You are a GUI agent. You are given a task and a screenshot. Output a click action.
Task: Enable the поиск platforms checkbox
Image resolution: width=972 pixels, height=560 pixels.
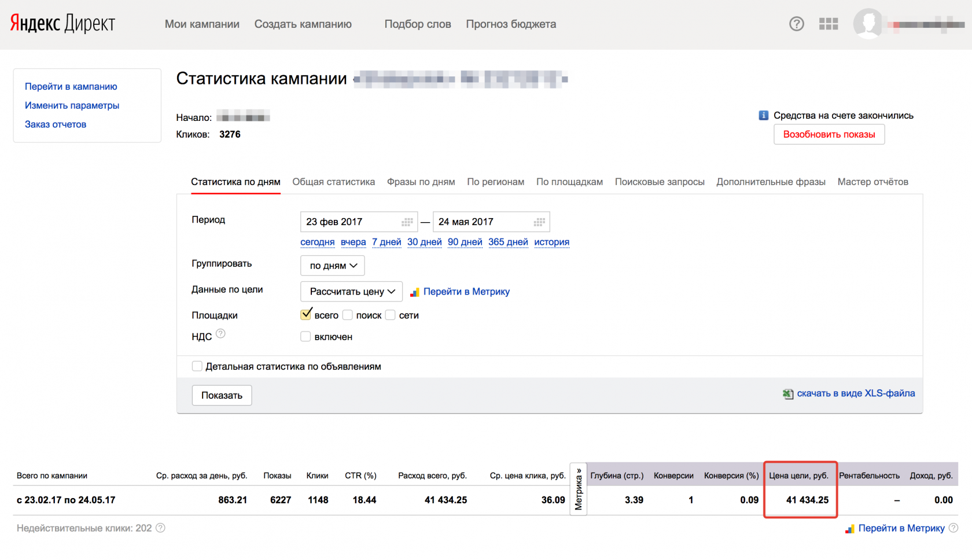pyautogui.click(x=348, y=315)
